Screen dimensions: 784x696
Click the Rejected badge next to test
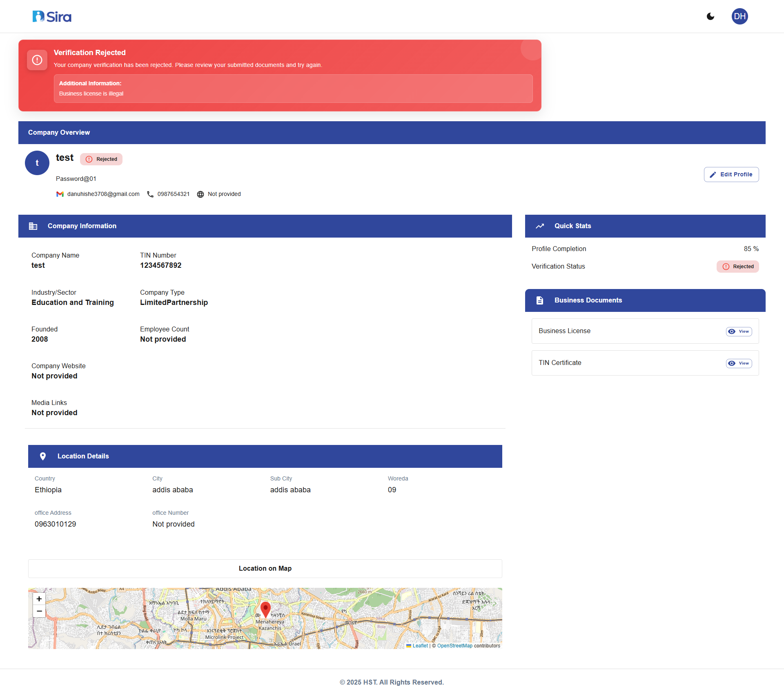tap(101, 159)
